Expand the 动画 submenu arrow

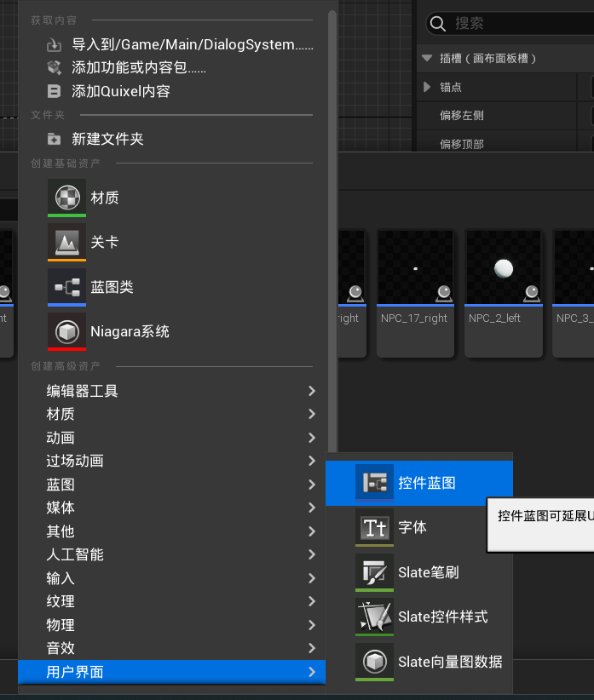coord(312,438)
